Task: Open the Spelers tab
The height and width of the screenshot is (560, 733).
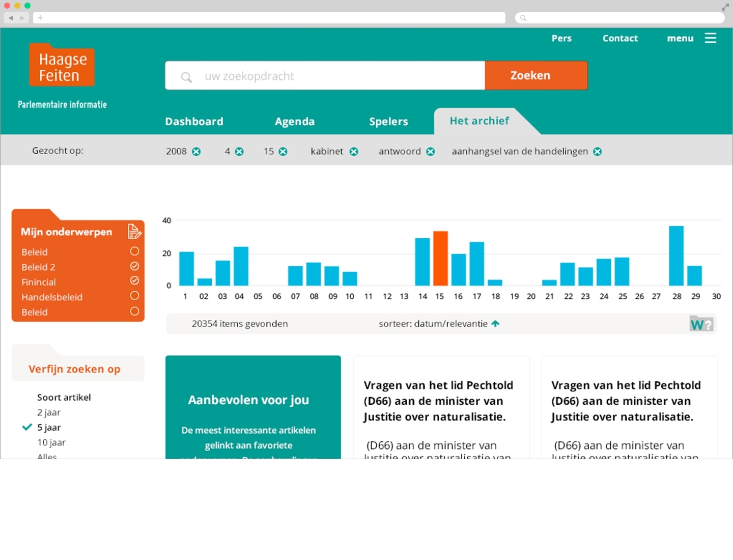Action: click(x=388, y=122)
